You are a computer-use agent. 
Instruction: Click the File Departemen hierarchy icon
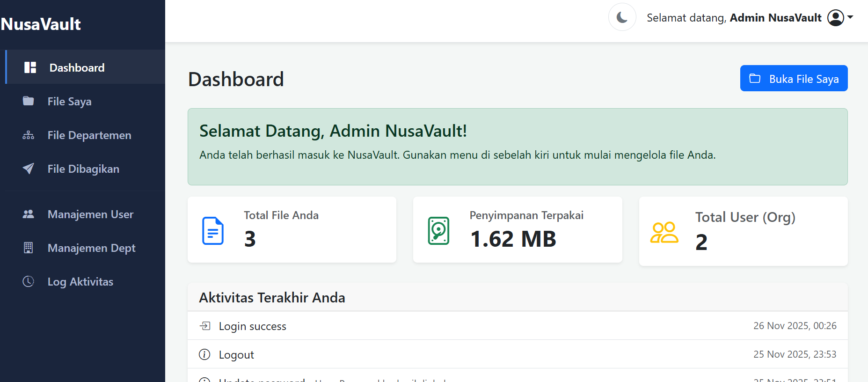28,135
